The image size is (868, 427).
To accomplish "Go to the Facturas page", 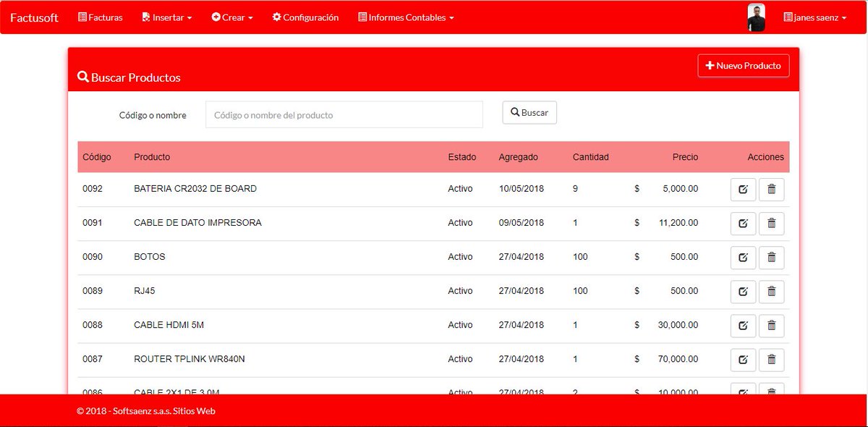I will pyautogui.click(x=100, y=17).
